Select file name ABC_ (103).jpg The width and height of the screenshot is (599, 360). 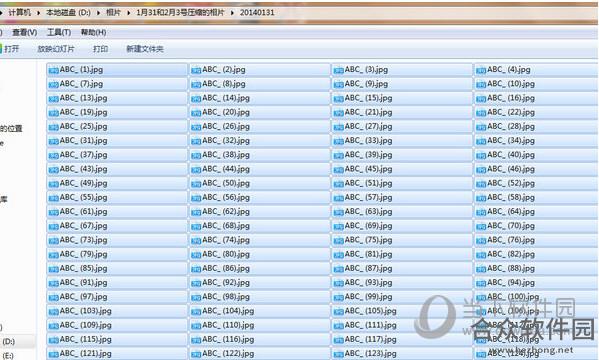pos(86,311)
